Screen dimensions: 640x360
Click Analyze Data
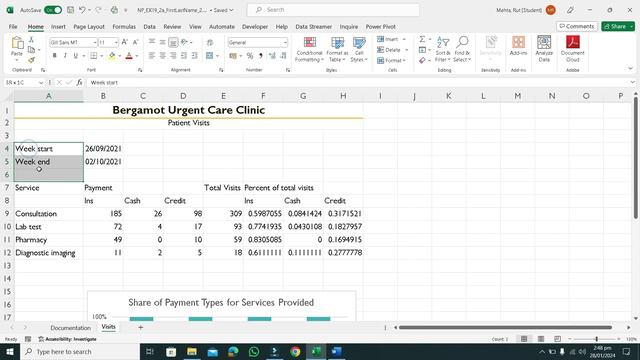coord(544,49)
